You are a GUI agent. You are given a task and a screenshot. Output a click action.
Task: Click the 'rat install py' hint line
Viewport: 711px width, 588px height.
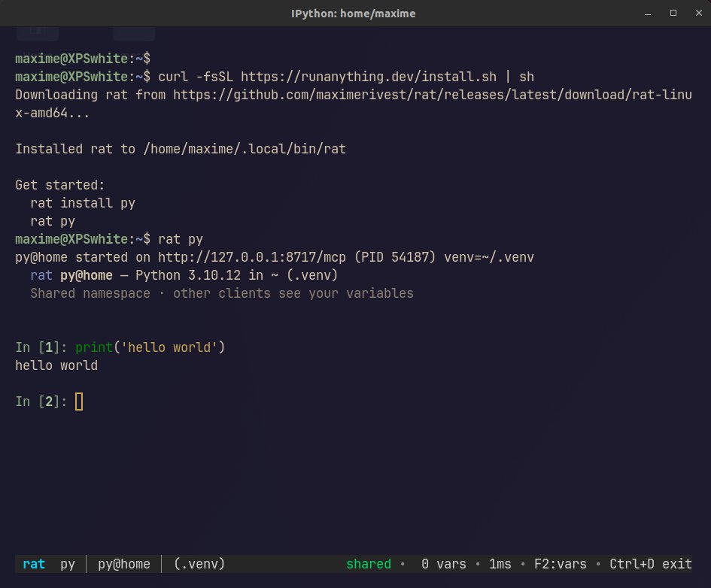[83, 204]
